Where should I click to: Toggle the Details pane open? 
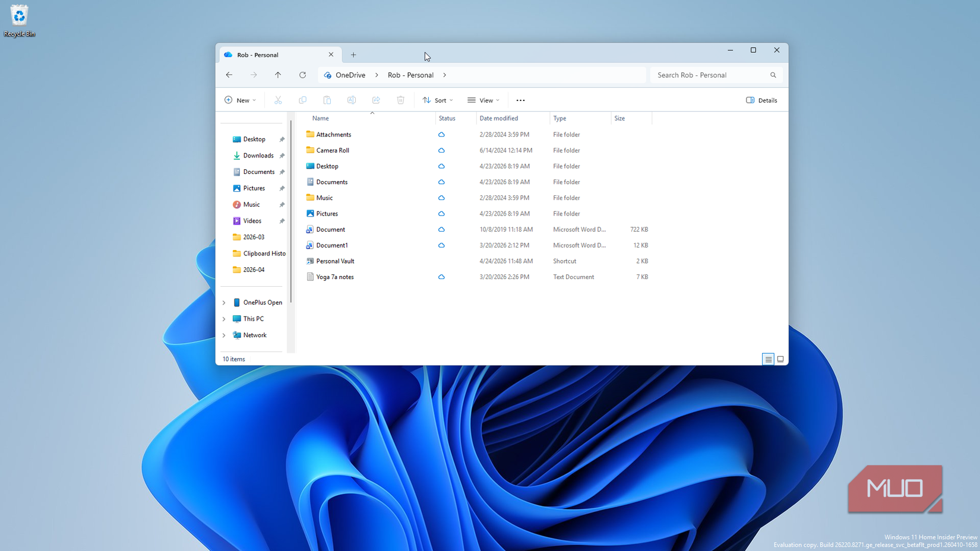[x=761, y=100]
